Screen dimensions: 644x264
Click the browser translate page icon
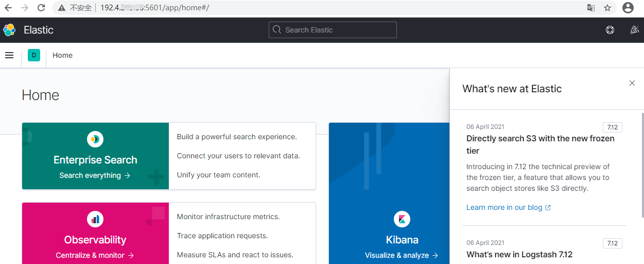point(591,8)
